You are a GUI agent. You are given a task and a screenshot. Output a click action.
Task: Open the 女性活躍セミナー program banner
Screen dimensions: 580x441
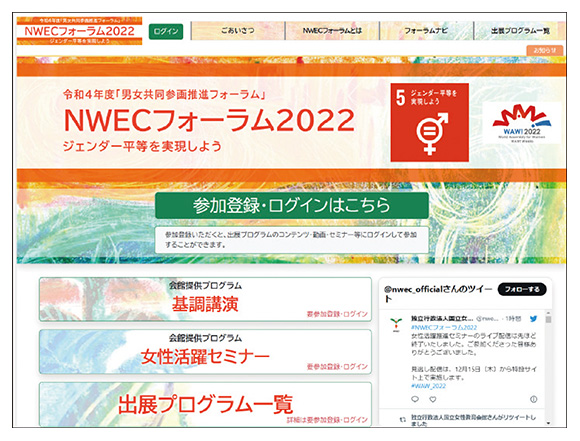tap(205, 351)
